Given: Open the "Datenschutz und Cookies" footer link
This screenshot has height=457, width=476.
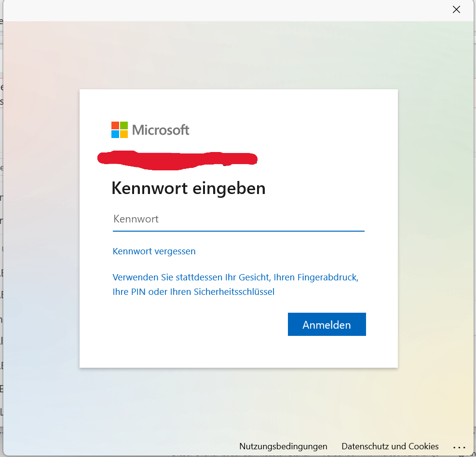Looking at the screenshot, I should [x=390, y=446].
